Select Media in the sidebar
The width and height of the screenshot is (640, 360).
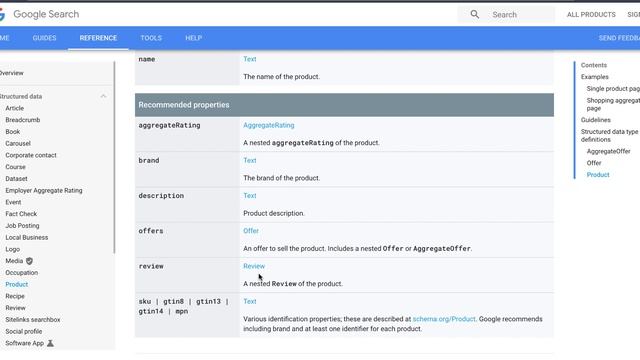click(x=14, y=261)
